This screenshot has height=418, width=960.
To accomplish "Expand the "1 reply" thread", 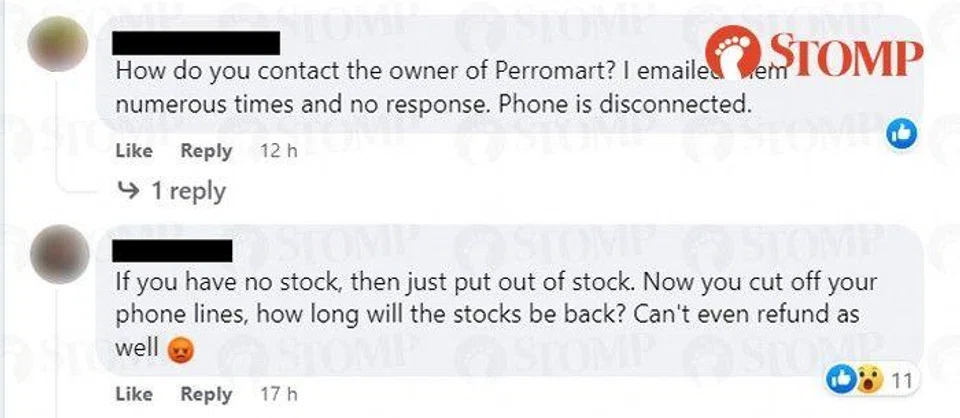I will coord(188,190).
